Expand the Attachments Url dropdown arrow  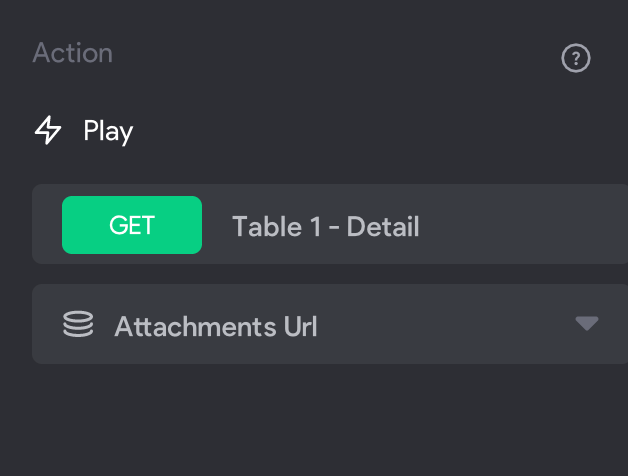point(587,323)
